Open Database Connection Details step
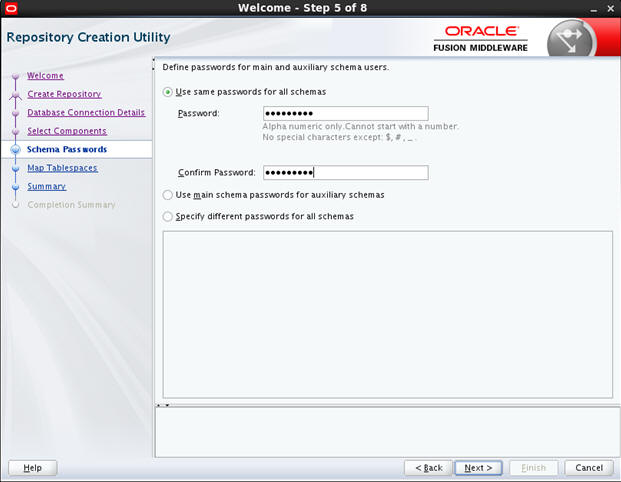 tap(86, 112)
